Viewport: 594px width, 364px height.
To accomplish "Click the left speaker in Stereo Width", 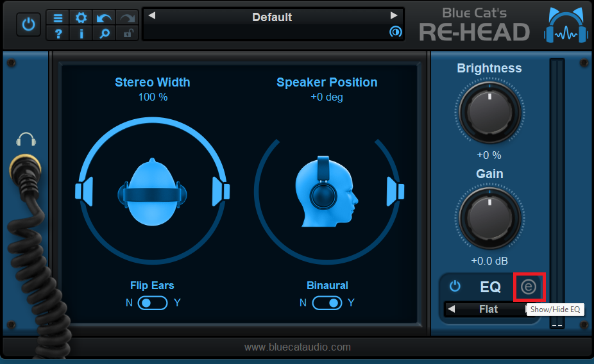I will 84,192.
